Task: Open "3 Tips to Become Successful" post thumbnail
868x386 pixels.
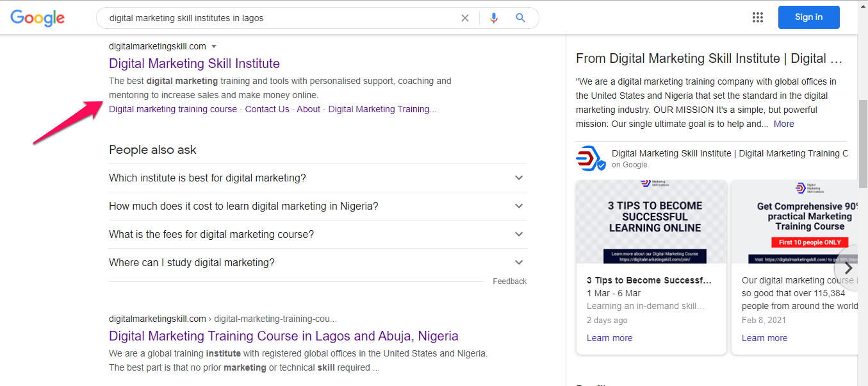Action: 651,222
